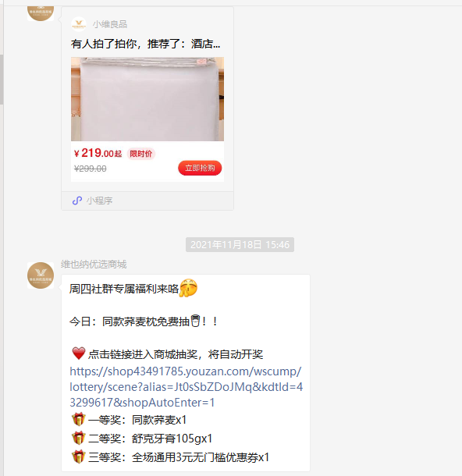Click the red heart emoji

point(79,353)
